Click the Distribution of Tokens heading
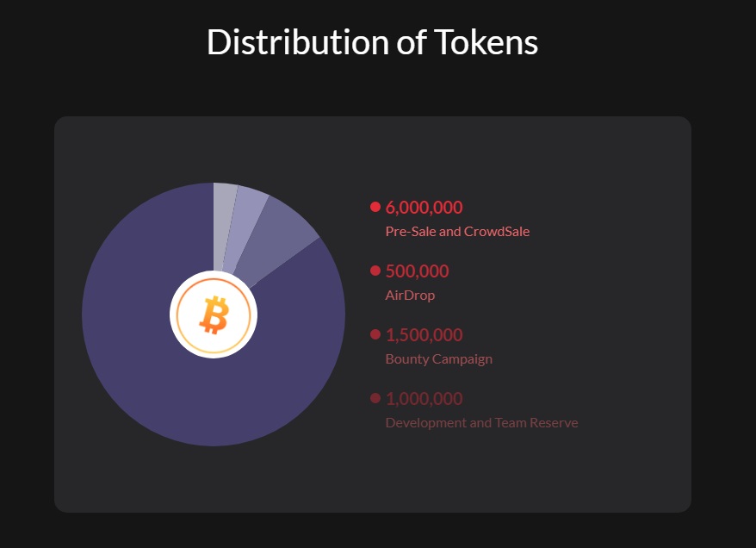This screenshot has height=548, width=756. pyautogui.click(x=372, y=42)
